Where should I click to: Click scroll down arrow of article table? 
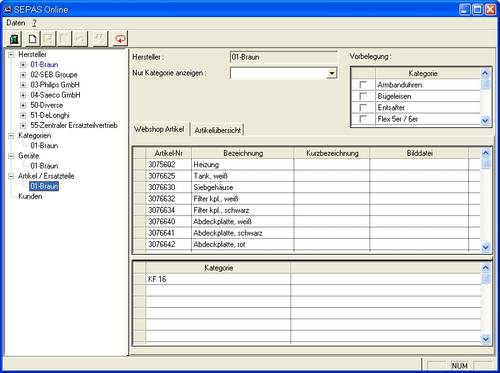pyautogui.click(x=486, y=247)
